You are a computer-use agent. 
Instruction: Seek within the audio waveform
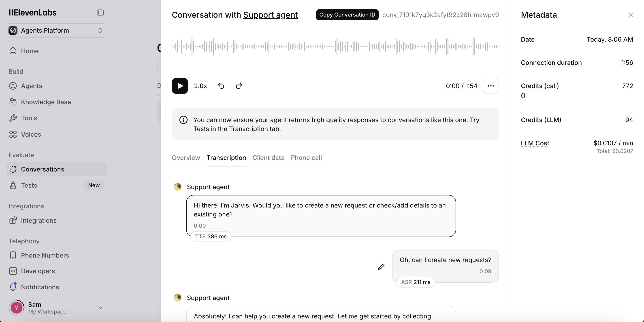[335, 47]
